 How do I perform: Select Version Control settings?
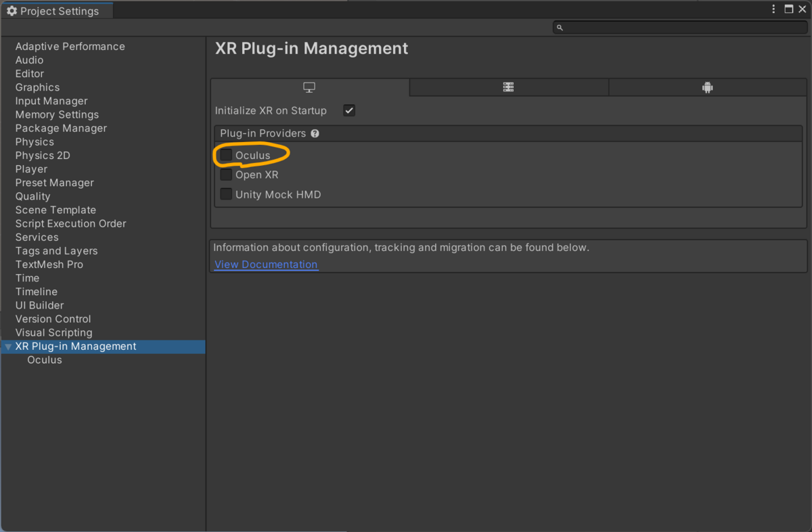(x=53, y=319)
